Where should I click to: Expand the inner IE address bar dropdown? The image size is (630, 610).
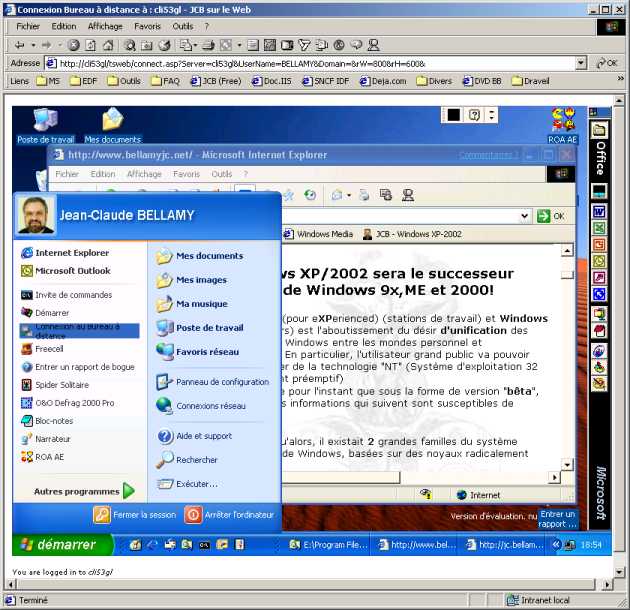click(x=524, y=216)
